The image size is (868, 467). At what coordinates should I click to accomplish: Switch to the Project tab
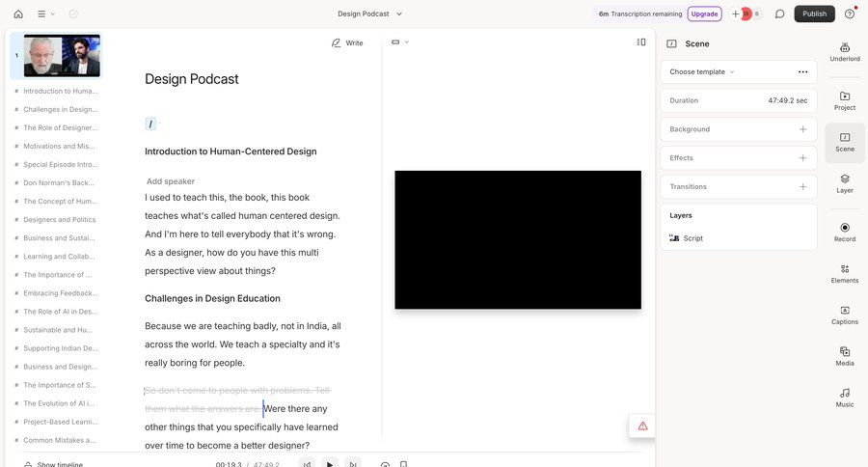click(x=844, y=100)
